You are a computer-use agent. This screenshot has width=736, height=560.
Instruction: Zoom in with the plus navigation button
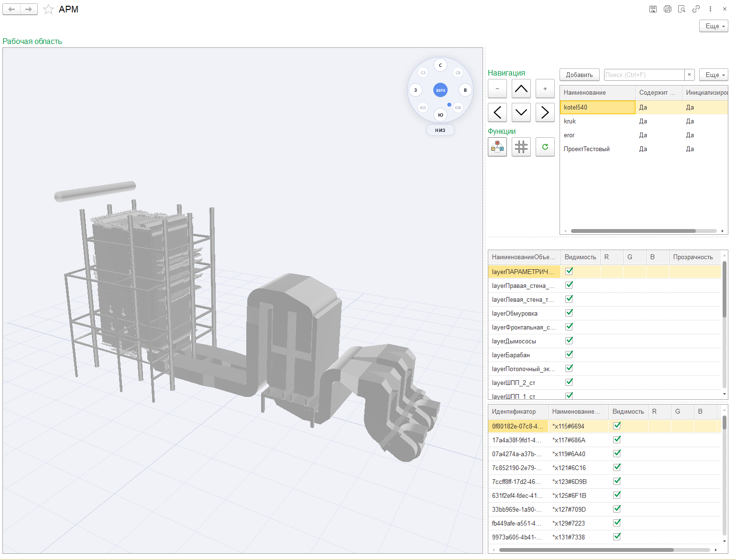pos(545,88)
